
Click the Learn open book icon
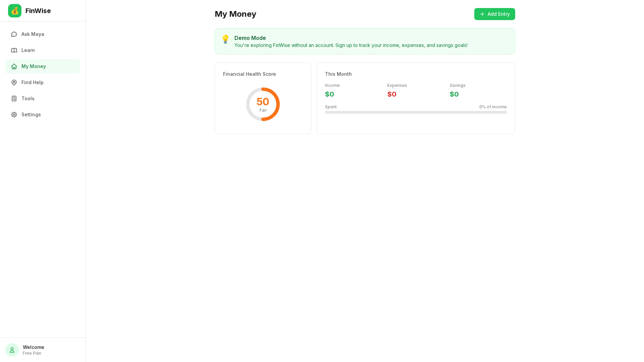(x=14, y=50)
